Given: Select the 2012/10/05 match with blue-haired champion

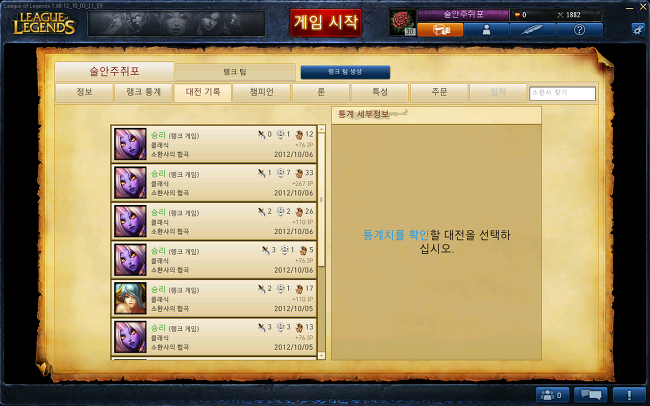Looking at the screenshot, I should [x=214, y=298].
